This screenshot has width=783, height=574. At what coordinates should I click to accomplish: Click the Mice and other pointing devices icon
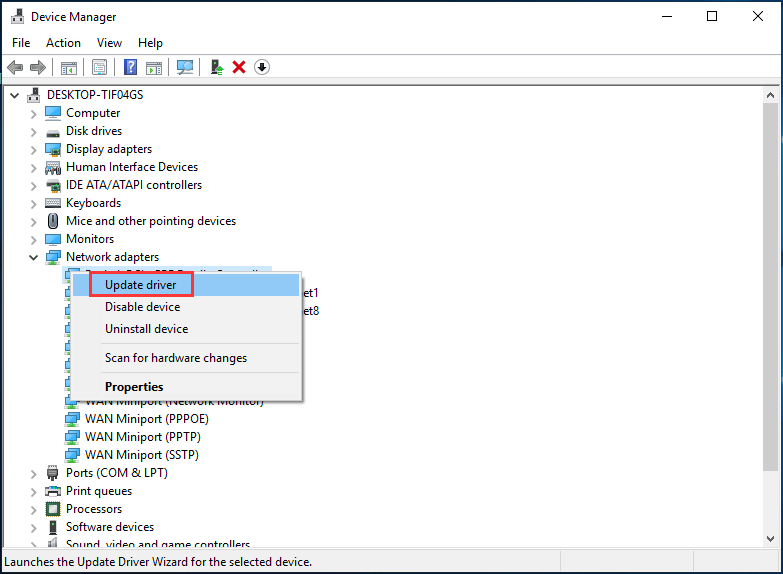(x=53, y=221)
